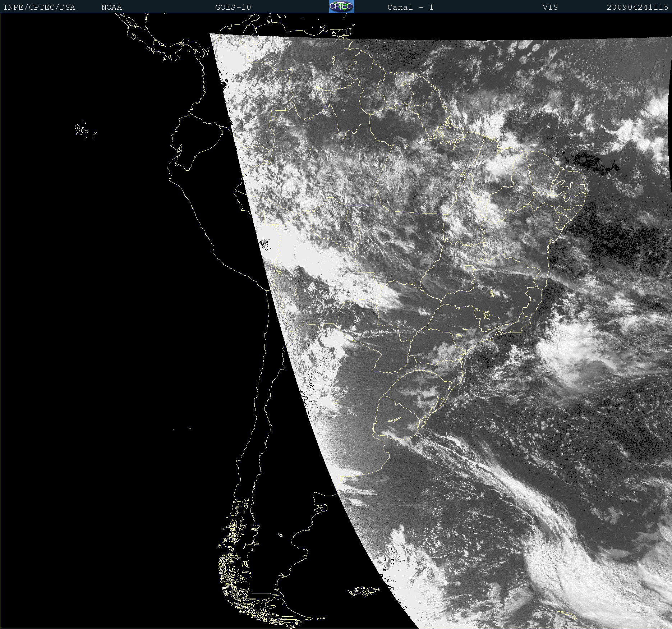Click the GOES-10 satellite label
This screenshot has width=672, height=629.
click(x=233, y=7)
